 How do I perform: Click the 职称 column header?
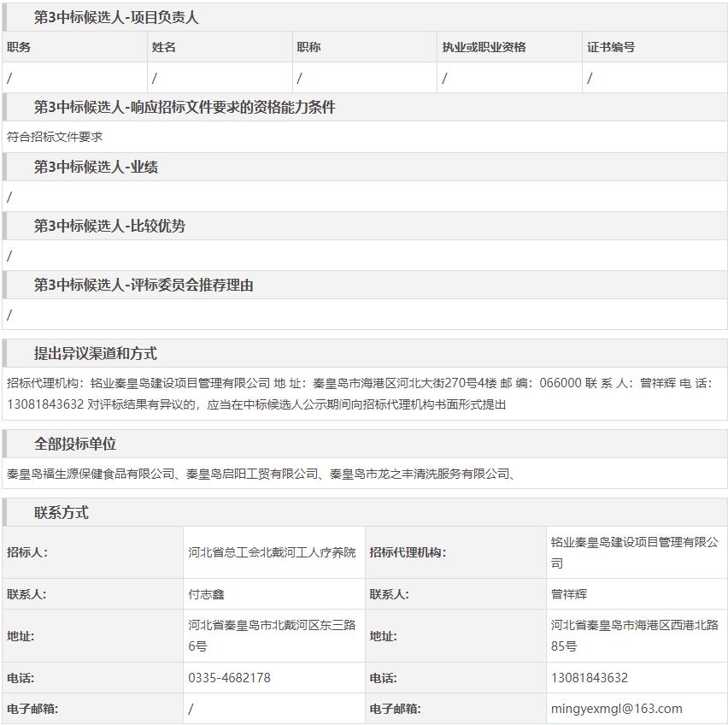pos(309,47)
